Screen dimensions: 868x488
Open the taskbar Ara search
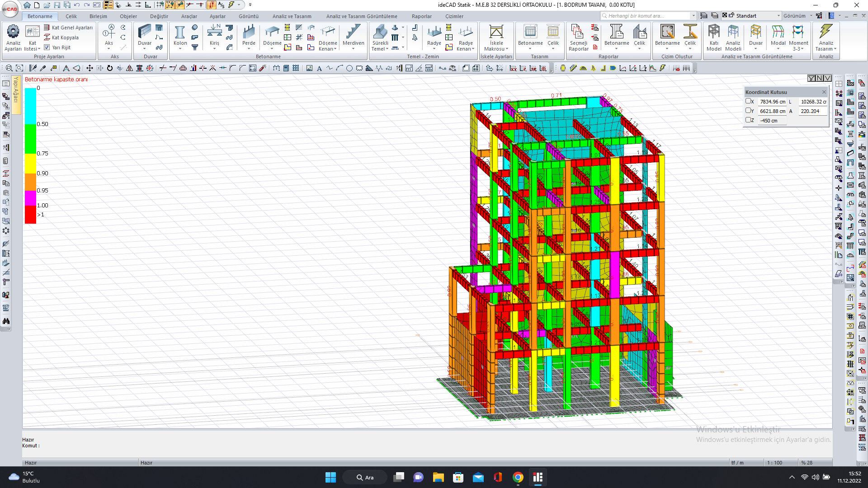364,478
